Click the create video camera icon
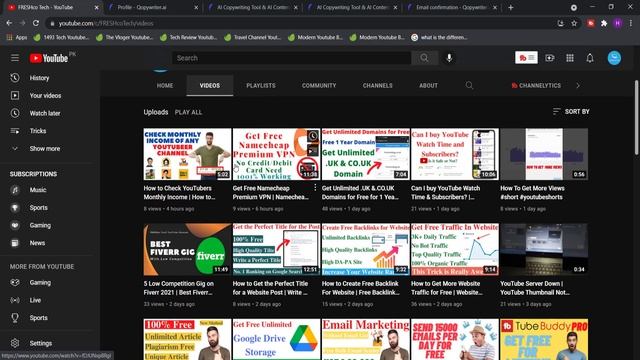 [x=550, y=58]
